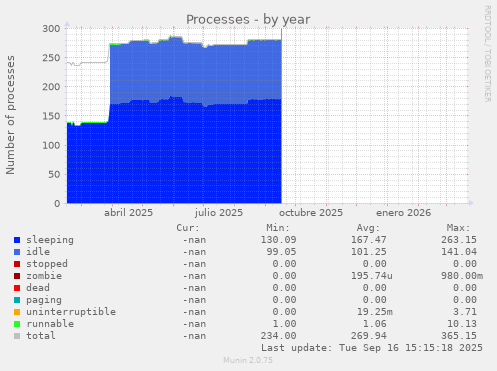This screenshot has width=497, height=371.
Task: Click idle minimum value 99.05
Action: click(281, 252)
